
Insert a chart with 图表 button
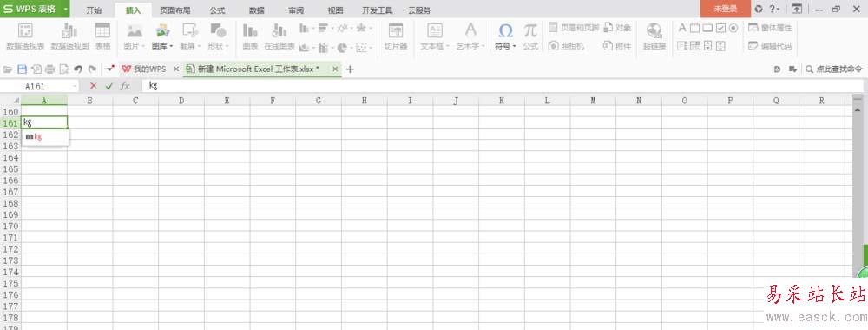(250, 36)
